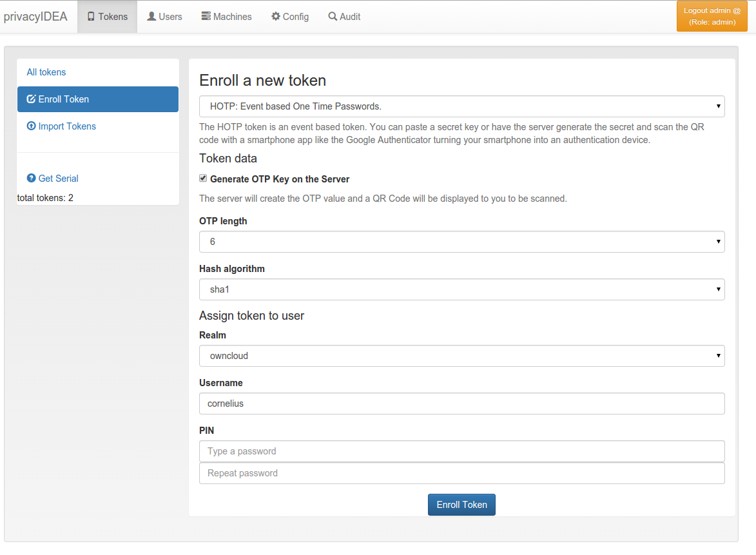Open the Hash algorithm dropdown showing sha1
This screenshot has width=756, height=555.
462,289
